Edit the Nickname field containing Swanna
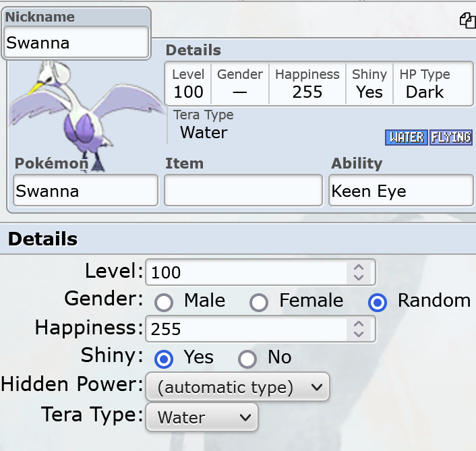Screen dimensions: 476x451 [76, 42]
